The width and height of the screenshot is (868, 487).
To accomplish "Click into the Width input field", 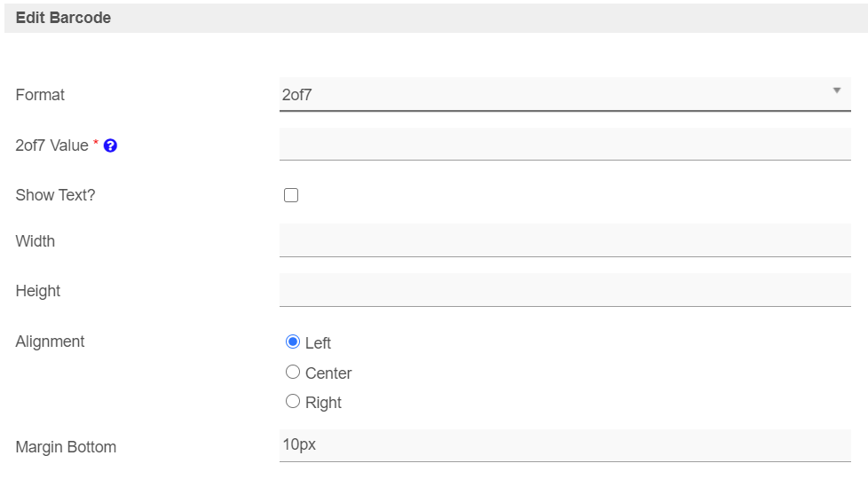I will point(564,240).
